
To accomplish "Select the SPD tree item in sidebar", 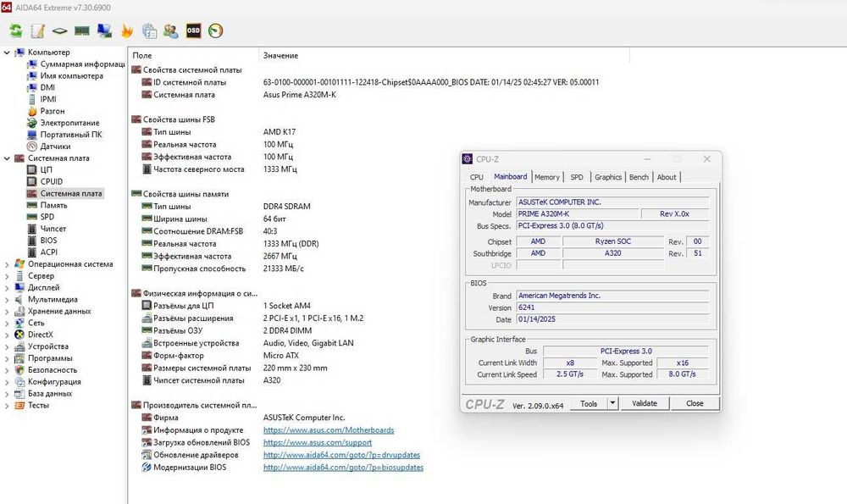I will (x=47, y=217).
